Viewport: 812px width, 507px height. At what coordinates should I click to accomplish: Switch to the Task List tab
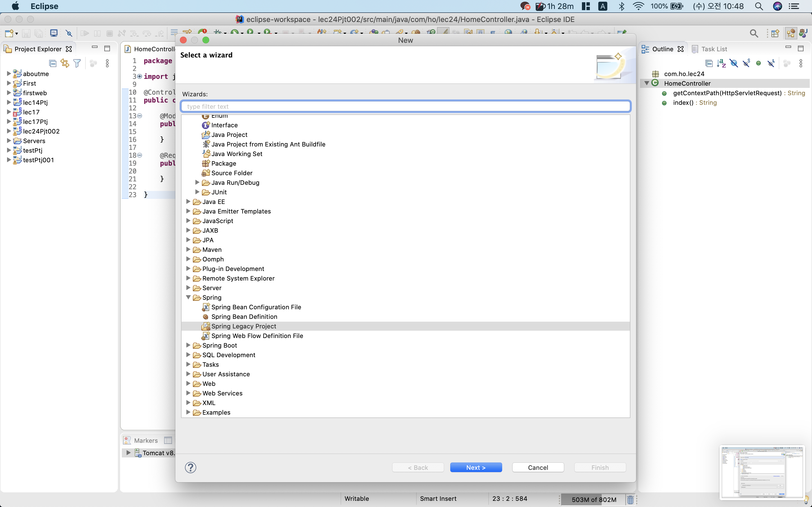(714, 49)
